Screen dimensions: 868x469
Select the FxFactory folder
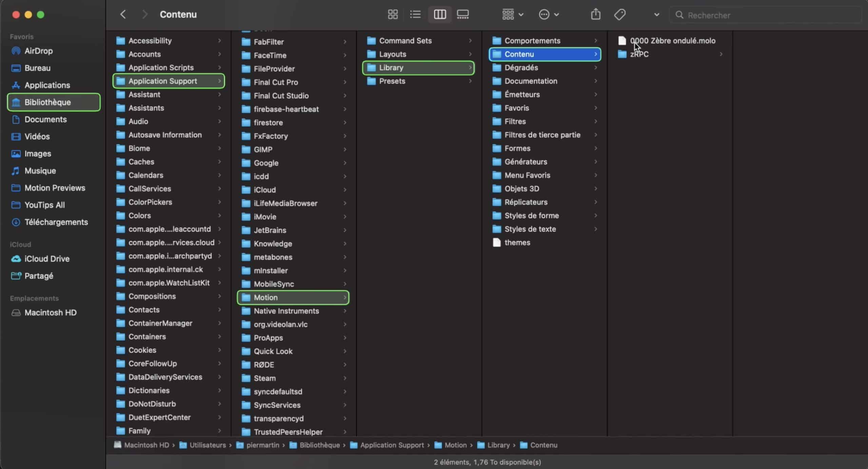(293, 136)
